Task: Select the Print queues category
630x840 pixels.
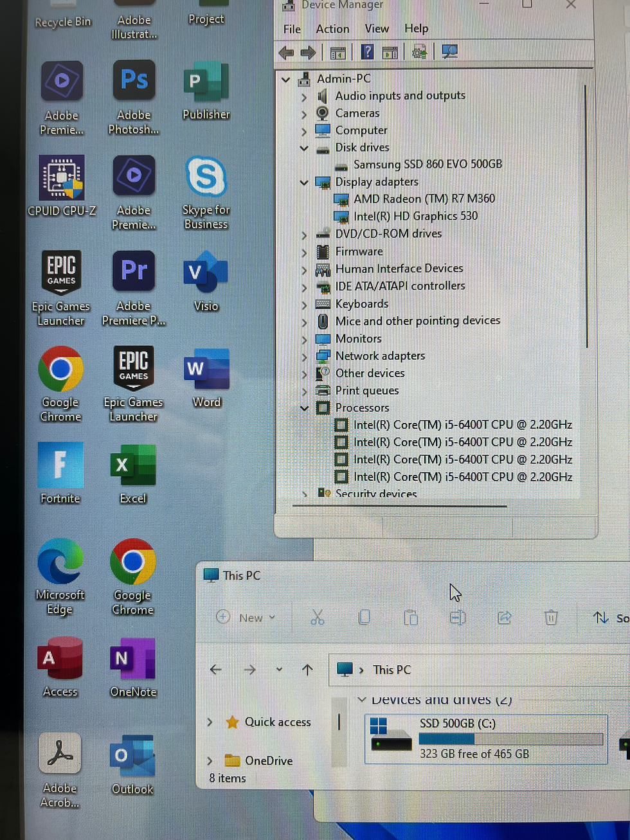Action: tap(367, 391)
